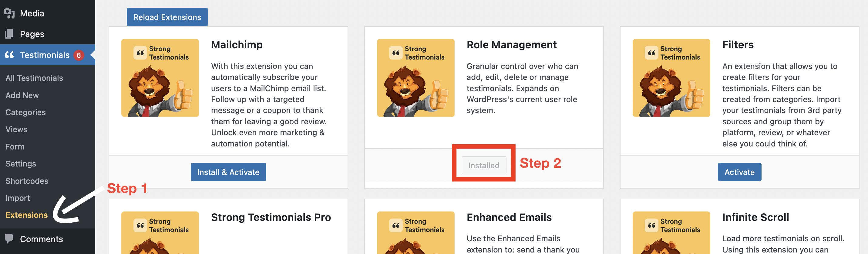Open the Shortcodes submenu item
Screen dimensions: 868x254
point(27,181)
